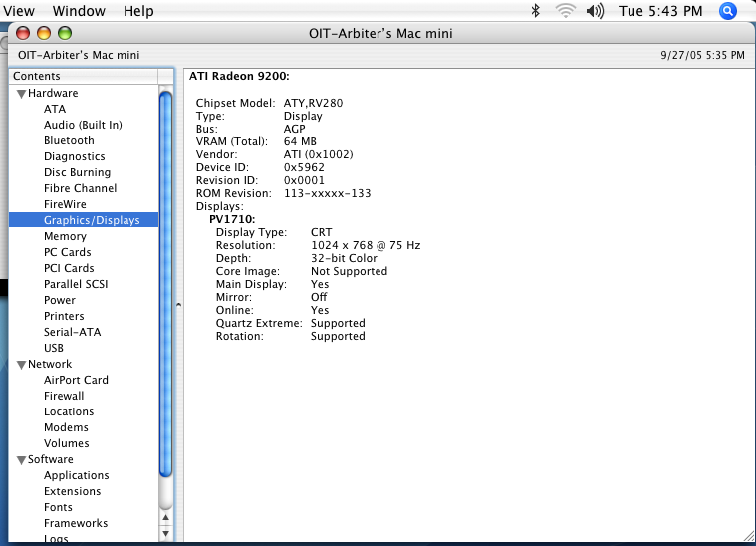Image resolution: width=756 pixels, height=546 pixels.
Task: Click the split pane divider handle
Action: (178, 305)
